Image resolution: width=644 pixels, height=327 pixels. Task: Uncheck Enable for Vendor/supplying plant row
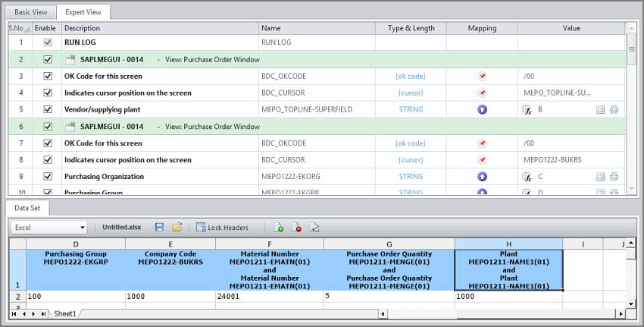pos(48,109)
